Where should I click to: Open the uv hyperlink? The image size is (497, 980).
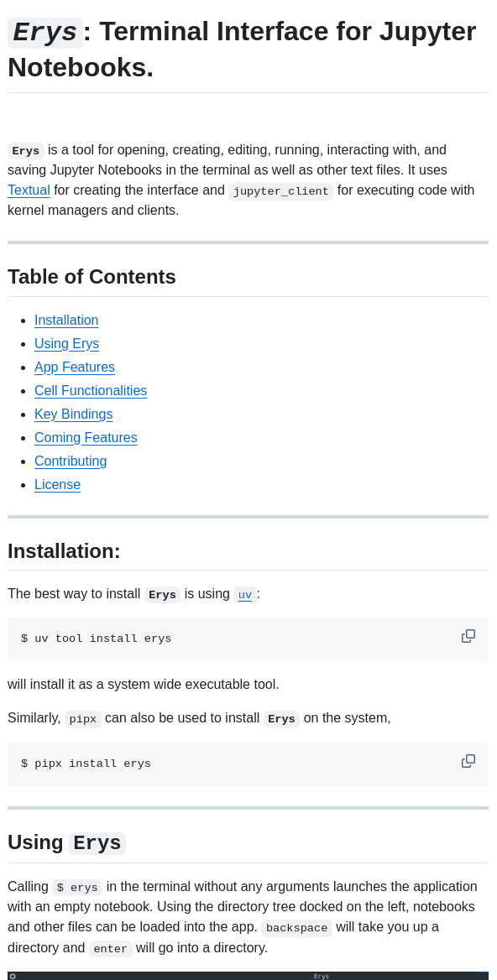point(243,594)
